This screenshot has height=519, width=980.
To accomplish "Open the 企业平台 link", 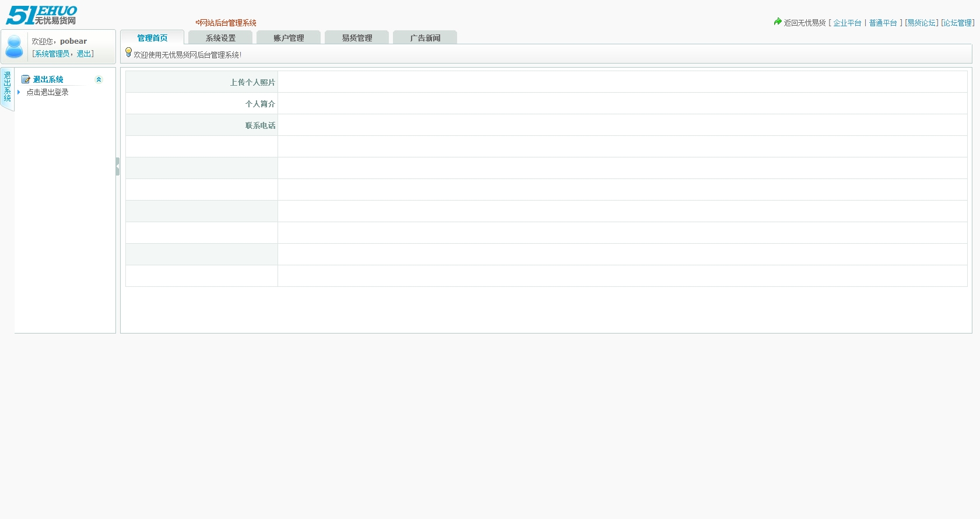I will click(x=847, y=23).
